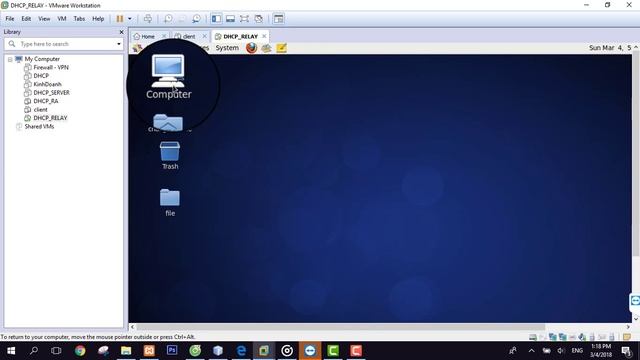Click the library search input field
This screenshot has width=640, height=360.
(x=64, y=44)
